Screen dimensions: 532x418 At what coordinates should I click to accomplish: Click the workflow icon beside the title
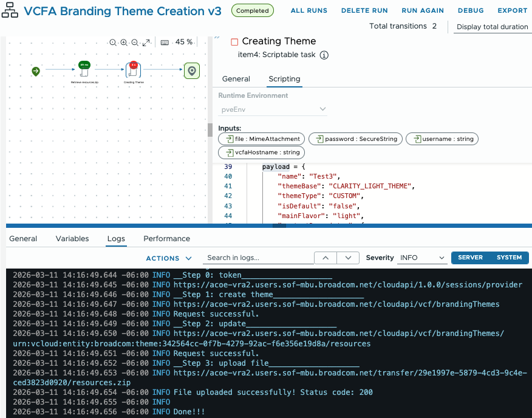pyautogui.click(x=10, y=11)
